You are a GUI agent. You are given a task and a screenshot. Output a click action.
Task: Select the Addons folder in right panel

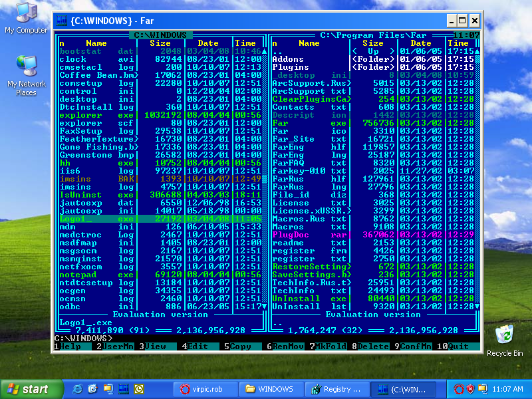[374, 59]
